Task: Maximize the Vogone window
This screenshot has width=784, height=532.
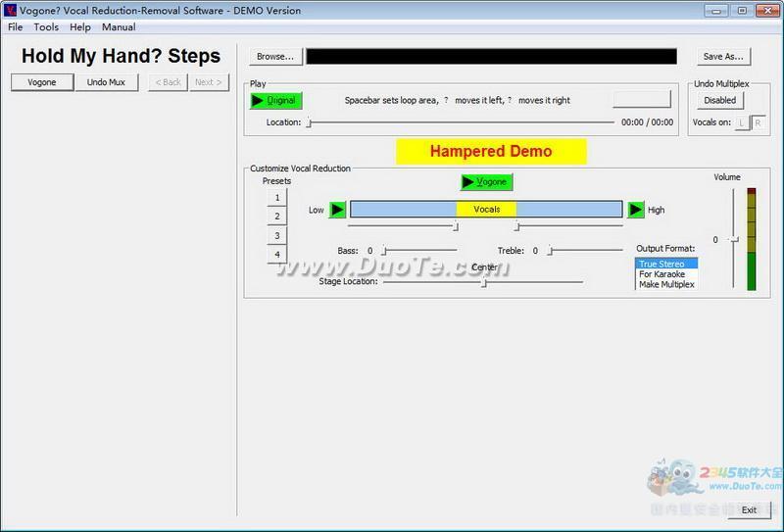Action: coord(742,11)
